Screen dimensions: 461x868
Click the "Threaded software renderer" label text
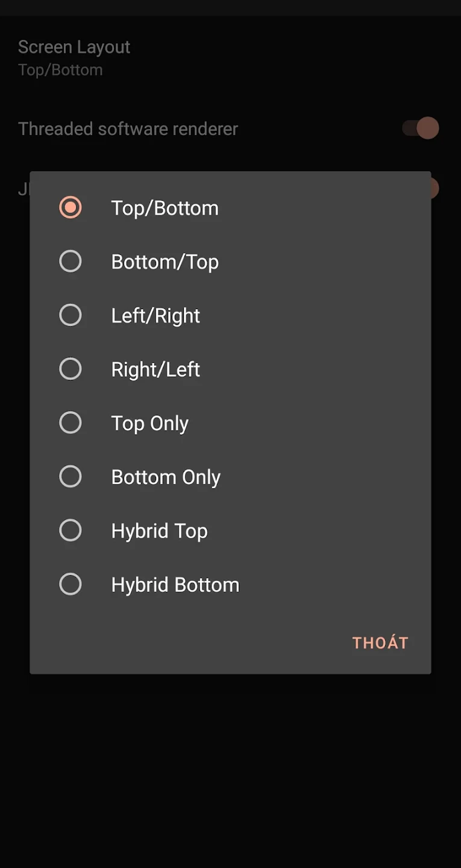[x=128, y=129]
